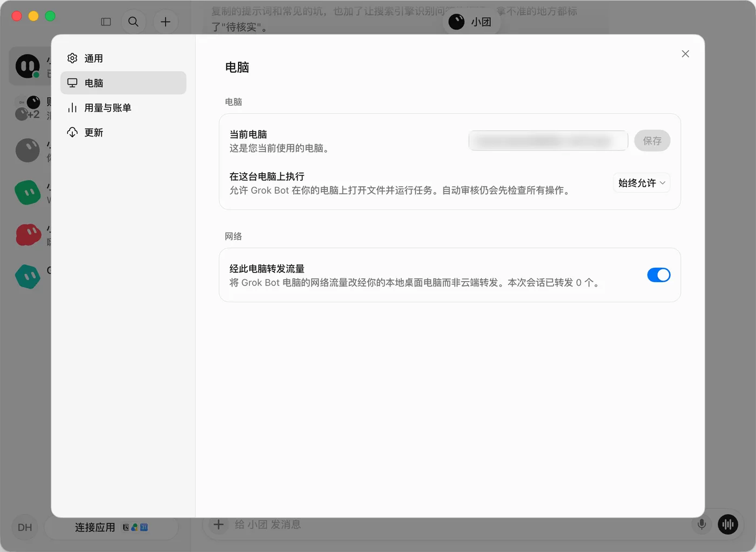Image resolution: width=756 pixels, height=552 pixels.
Task: Open the 通用 settings section
Action: (x=123, y=58)
